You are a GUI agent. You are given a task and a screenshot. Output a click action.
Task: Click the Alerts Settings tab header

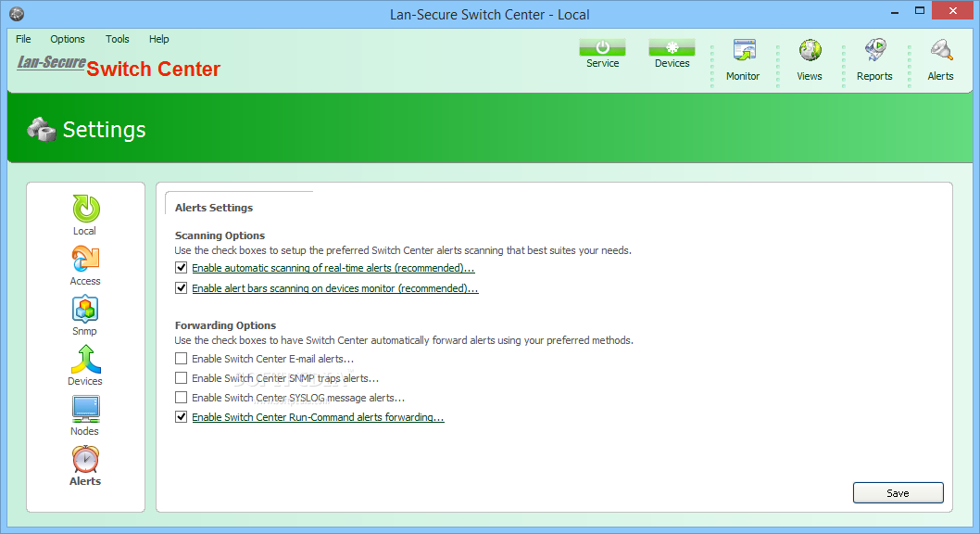click(214, 208)
